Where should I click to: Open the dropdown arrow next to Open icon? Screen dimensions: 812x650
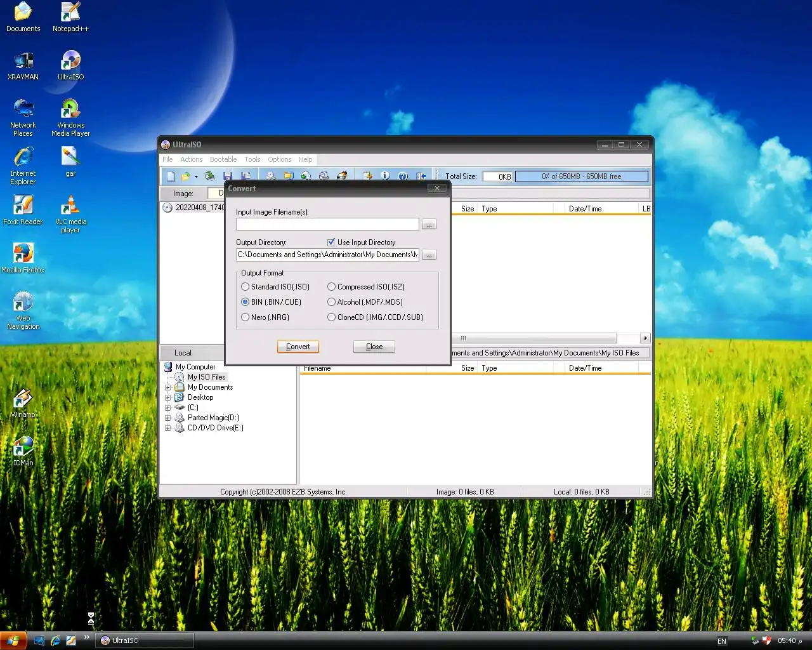pos(196,176)
